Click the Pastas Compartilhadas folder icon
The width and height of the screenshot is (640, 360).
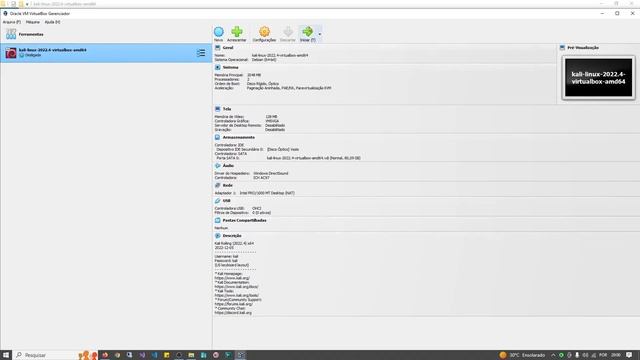coord(218,220)
